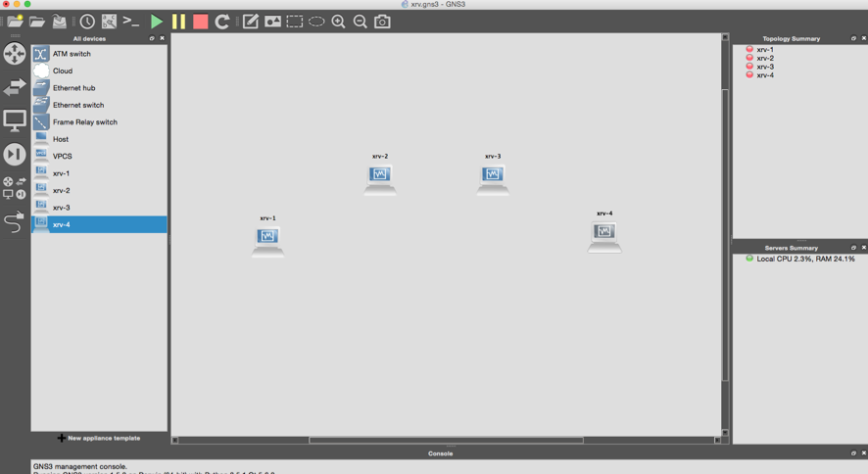Select Ethernet switch in device list
868x474 pixels.
[99, 105]
